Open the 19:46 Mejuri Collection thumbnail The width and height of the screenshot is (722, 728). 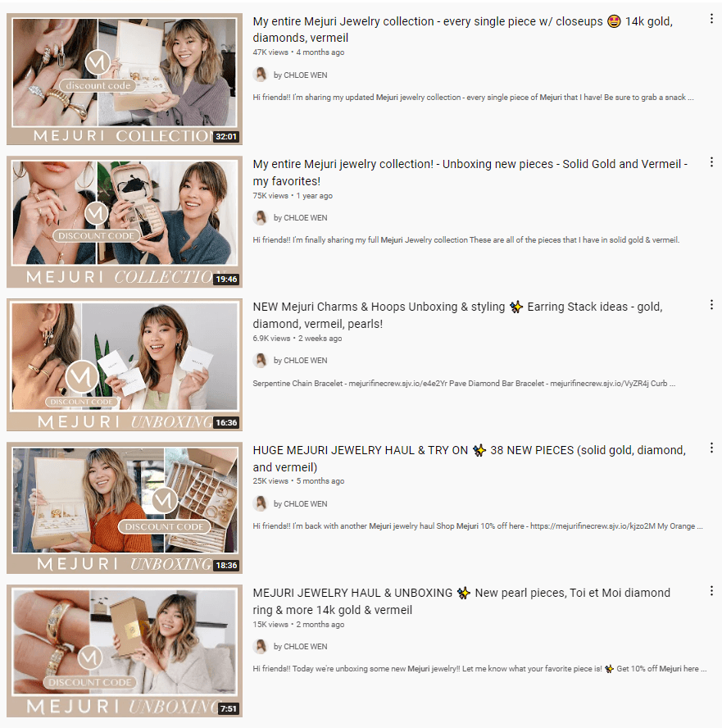tap(125, 222)
